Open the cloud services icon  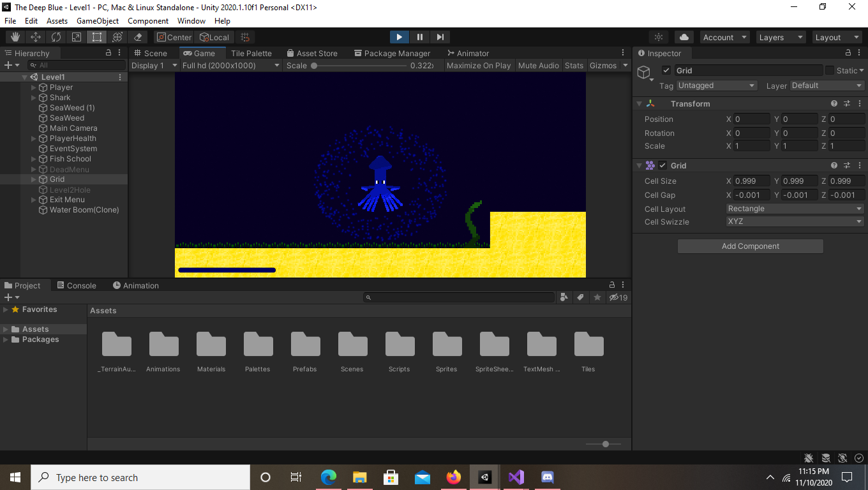(x=684, y=37)
